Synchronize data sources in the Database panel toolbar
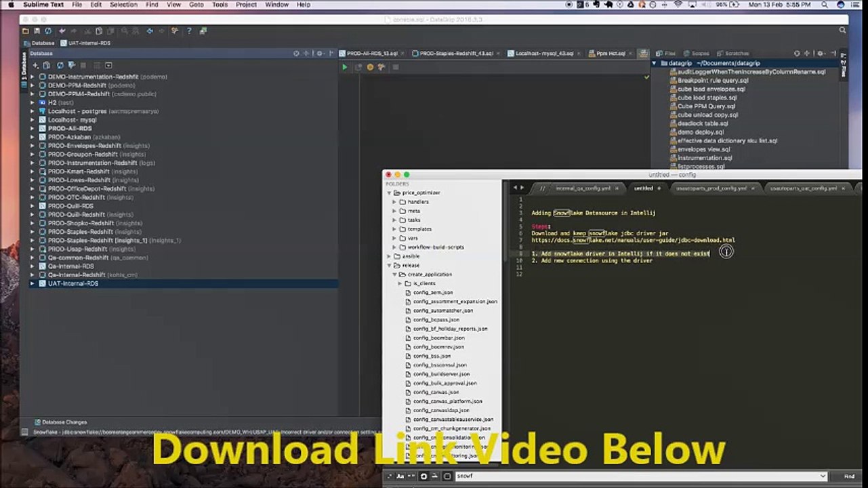The width and height of the screenshot is (868, 488). point(60,65)
